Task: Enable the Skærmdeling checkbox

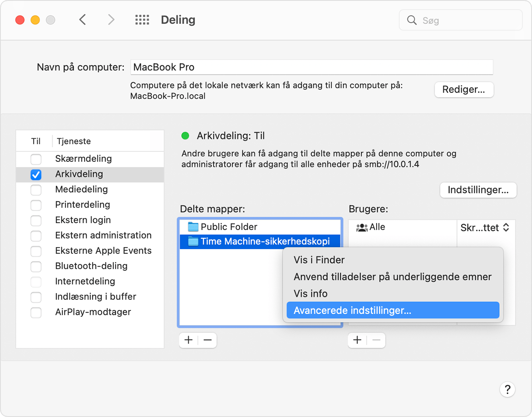Action: (x=36, y=159)
